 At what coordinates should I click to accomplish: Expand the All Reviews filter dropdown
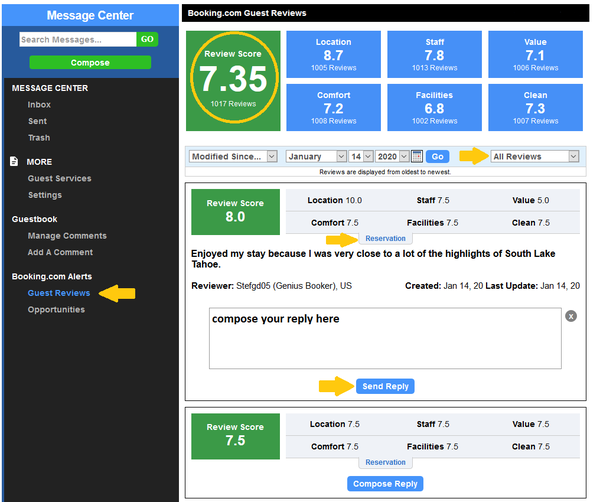pyautogui.click(x=535, y=156)
